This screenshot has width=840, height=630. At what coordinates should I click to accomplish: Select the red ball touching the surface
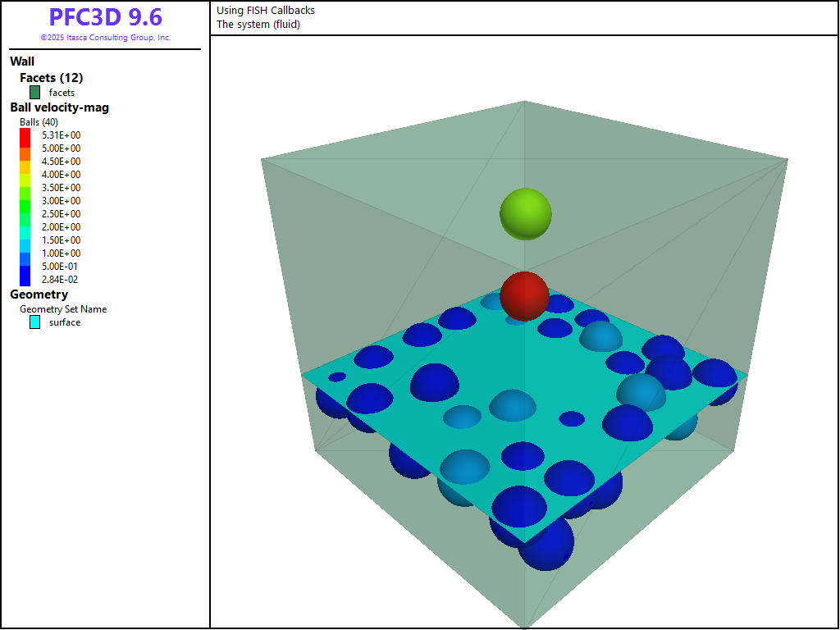[524, 295]
